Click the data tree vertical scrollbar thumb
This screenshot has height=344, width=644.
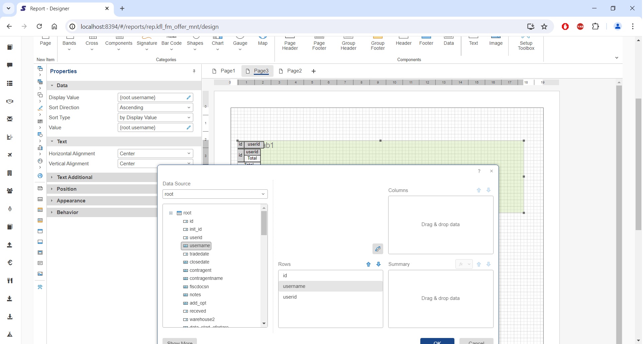pos(264,223)
